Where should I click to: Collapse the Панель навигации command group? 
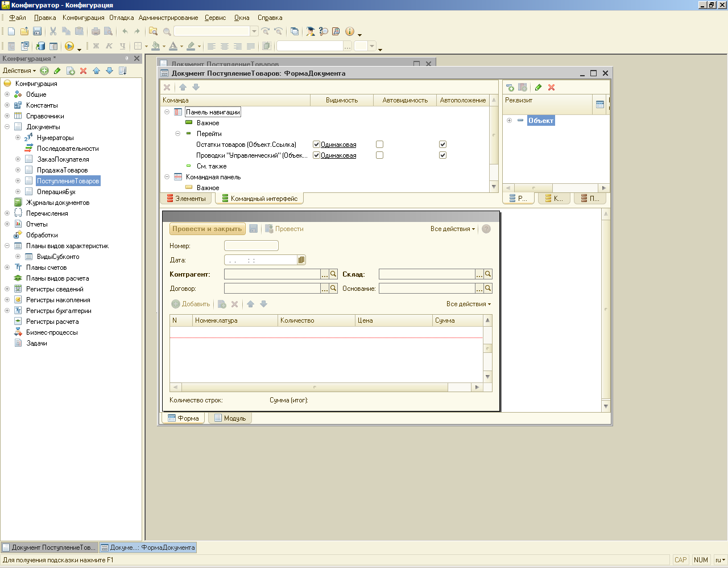167,112
